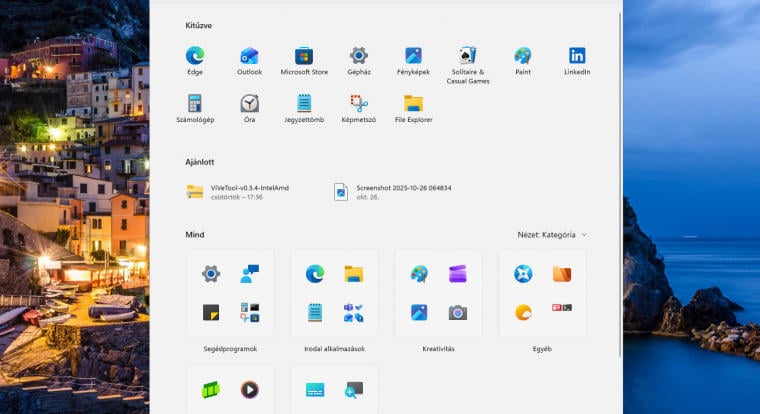760x414 pixels.
Task: Start the Képmetsző snipping tool
Action: tap(359, 109)
